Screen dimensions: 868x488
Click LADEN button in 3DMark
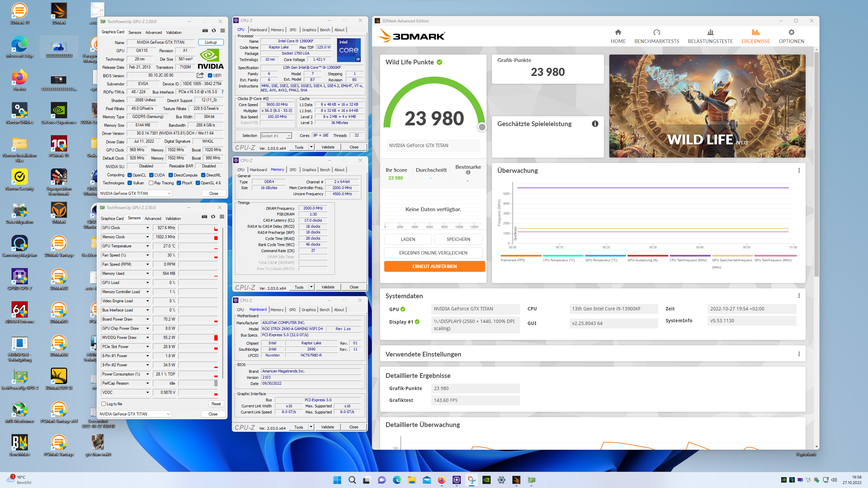[x=408, y=239]
